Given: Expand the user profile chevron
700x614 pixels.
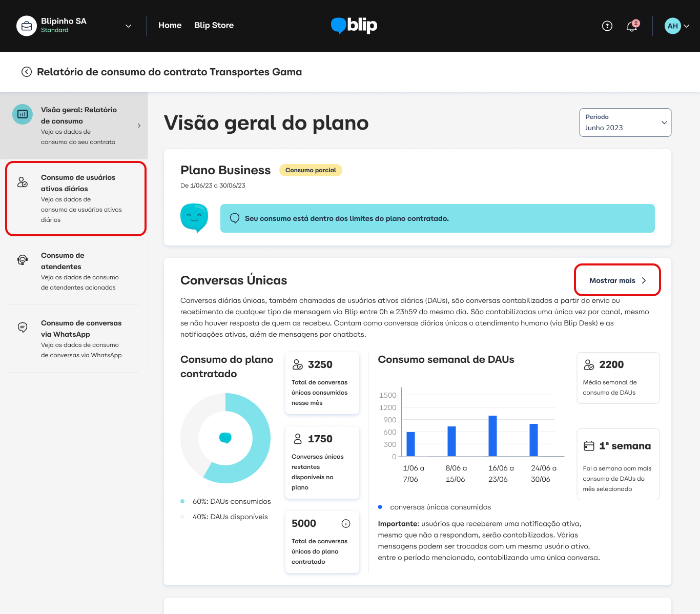Looking at the screenshot, I should click(687, 26).
